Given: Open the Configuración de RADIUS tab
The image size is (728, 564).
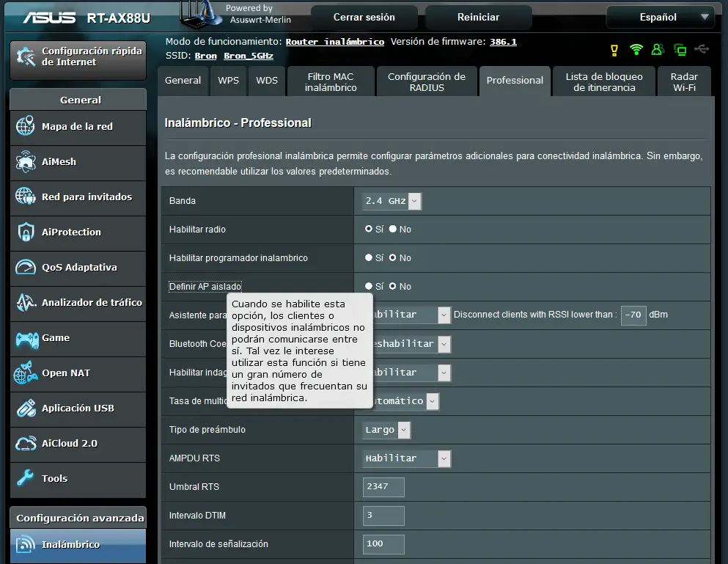Looking at the screenshot, I should pos(427,81).
